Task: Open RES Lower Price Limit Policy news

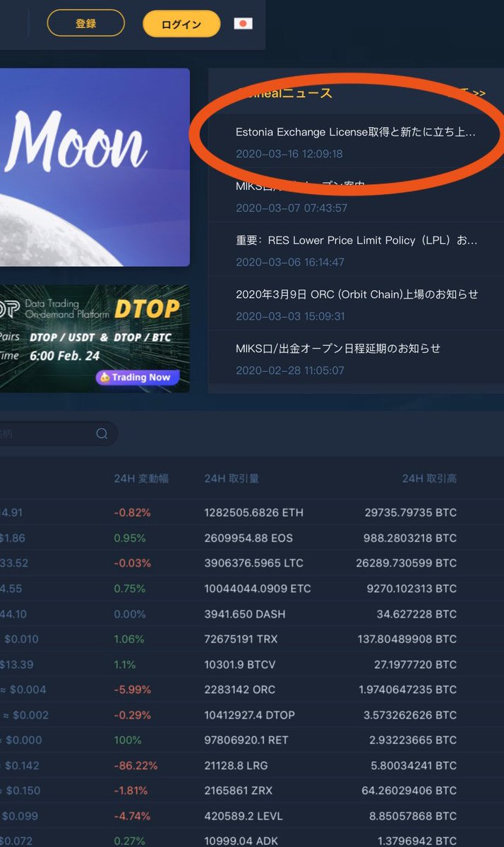Action: coord(356,240)
